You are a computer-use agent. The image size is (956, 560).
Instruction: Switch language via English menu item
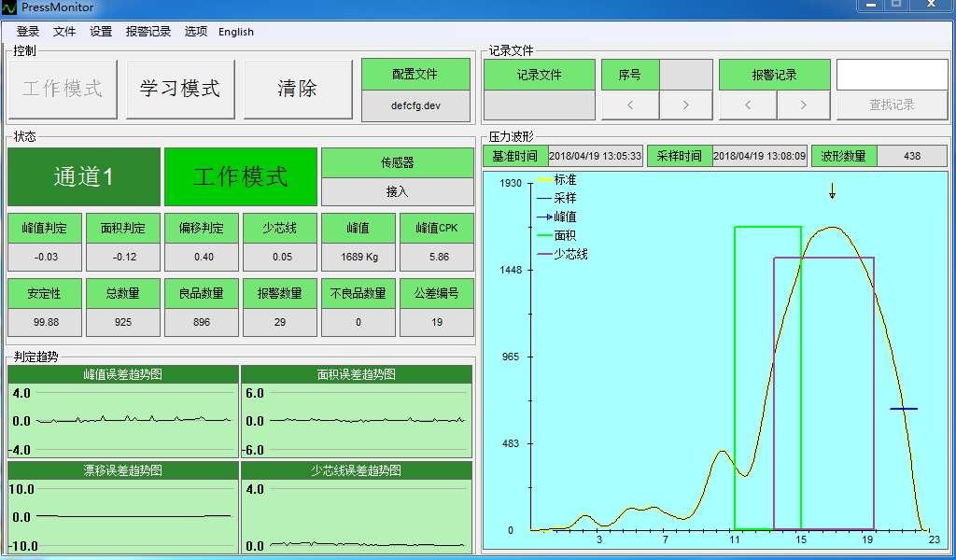click(236, 32)
